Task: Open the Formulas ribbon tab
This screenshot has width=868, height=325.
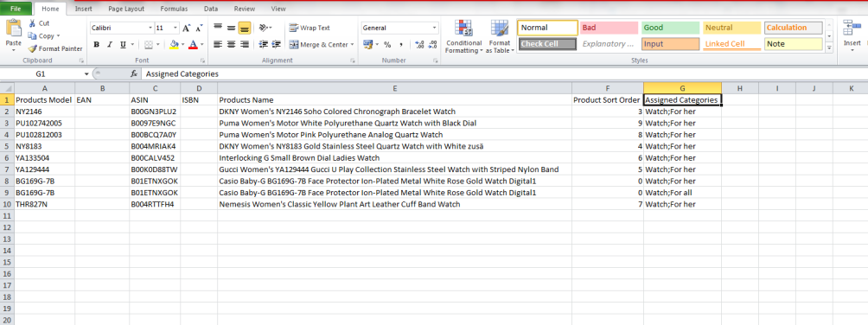Action: 174,9
